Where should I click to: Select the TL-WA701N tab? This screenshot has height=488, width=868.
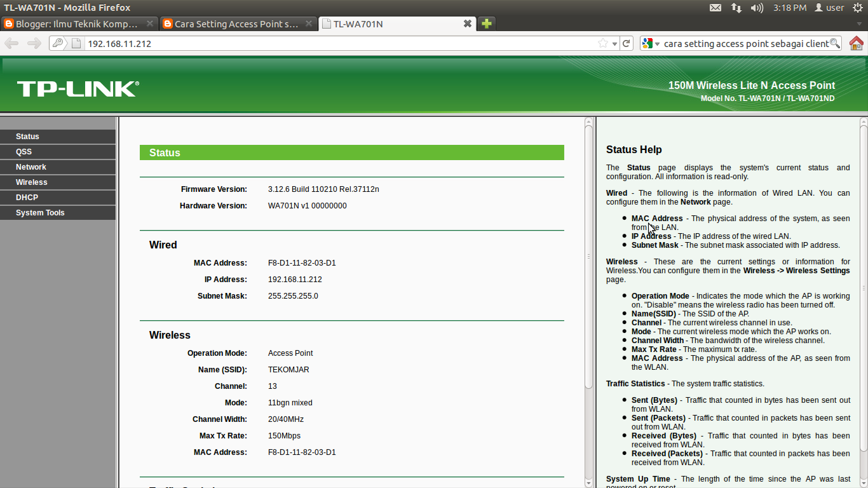[397, 24]
